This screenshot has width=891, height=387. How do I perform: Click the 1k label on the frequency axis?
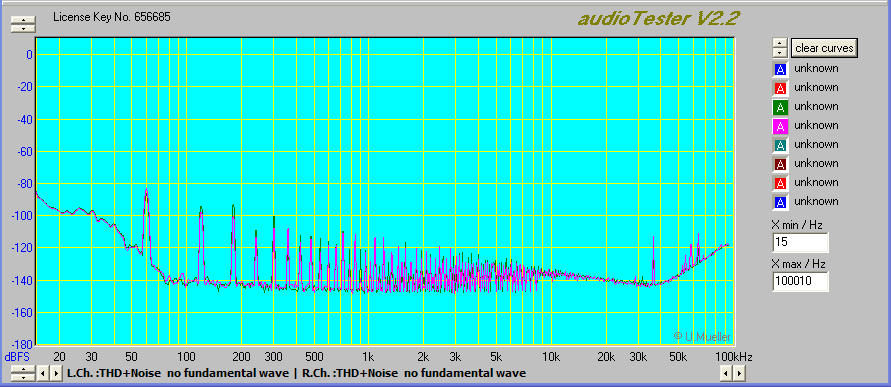pyautogui.click(x=368, y=357)
